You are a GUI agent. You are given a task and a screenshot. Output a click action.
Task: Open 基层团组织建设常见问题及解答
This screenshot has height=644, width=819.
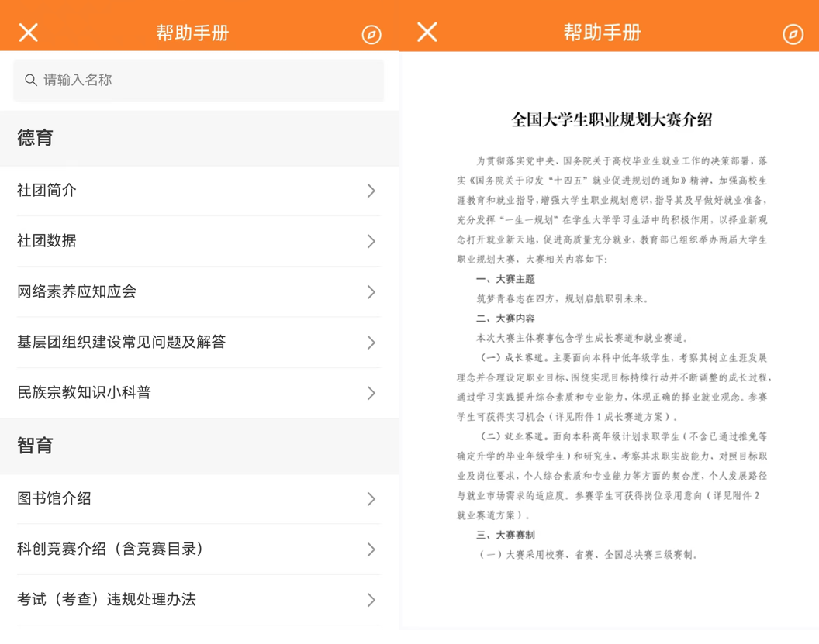(122, 342)
